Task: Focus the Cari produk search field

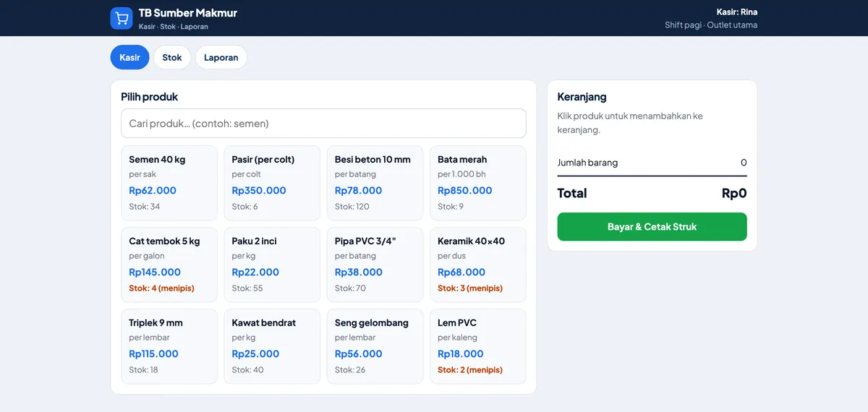Action: (x=323, y=124)
